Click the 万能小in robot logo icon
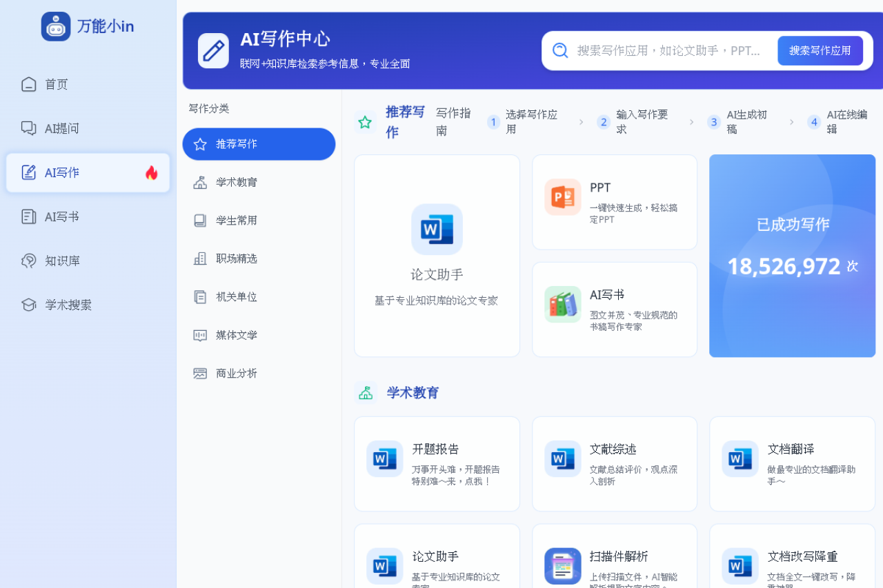 point(56,26)
